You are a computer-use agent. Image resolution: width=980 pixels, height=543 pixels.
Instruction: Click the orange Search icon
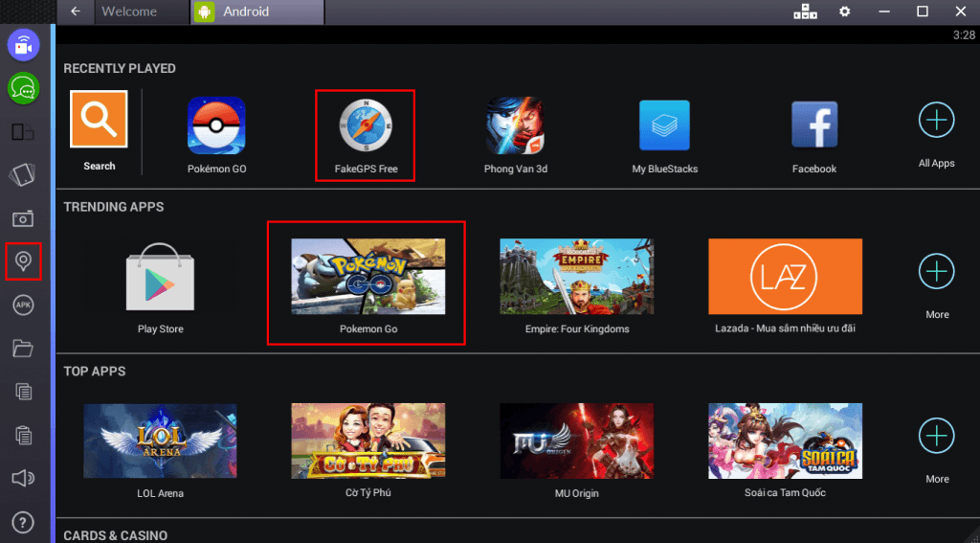point(99,119)
